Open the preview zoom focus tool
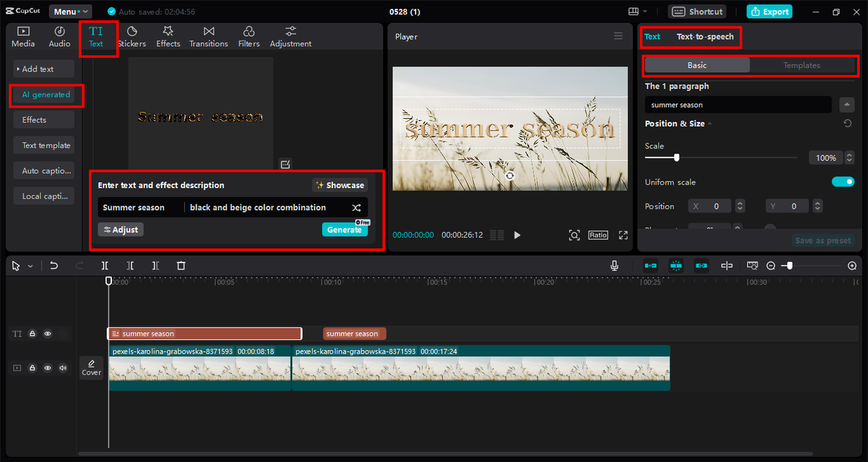This screenshot has height=462, width=868. [x=574, y=235]
